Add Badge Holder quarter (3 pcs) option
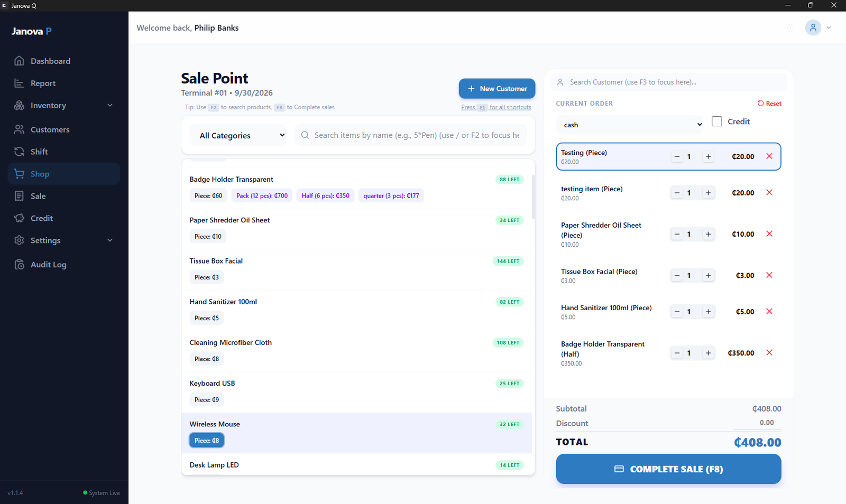The width and height of the screenshot is (846, 504). tap(391, 196)
